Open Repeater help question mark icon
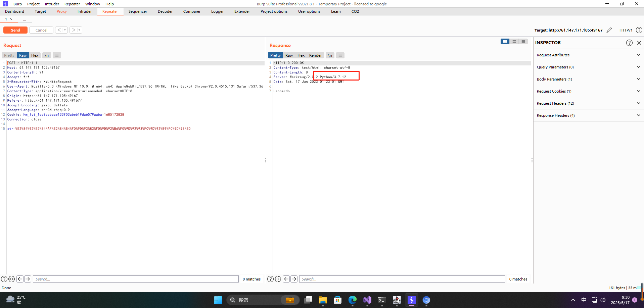 pyautogui.click(x=639, y=30)
